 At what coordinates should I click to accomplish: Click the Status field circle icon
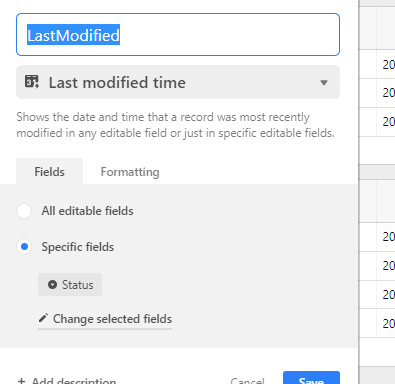[x=52, y=284]
